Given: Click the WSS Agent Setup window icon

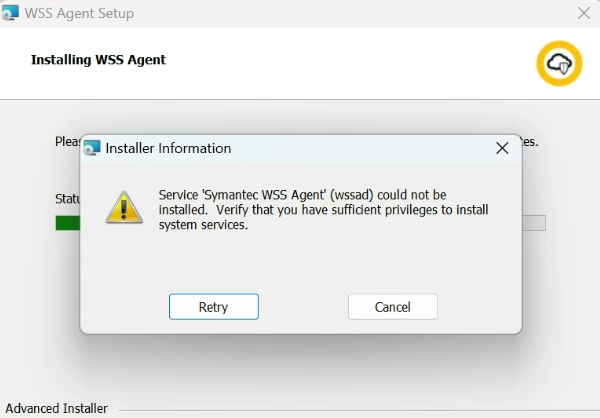Looking at the screenshot, I should coord(11,14).
